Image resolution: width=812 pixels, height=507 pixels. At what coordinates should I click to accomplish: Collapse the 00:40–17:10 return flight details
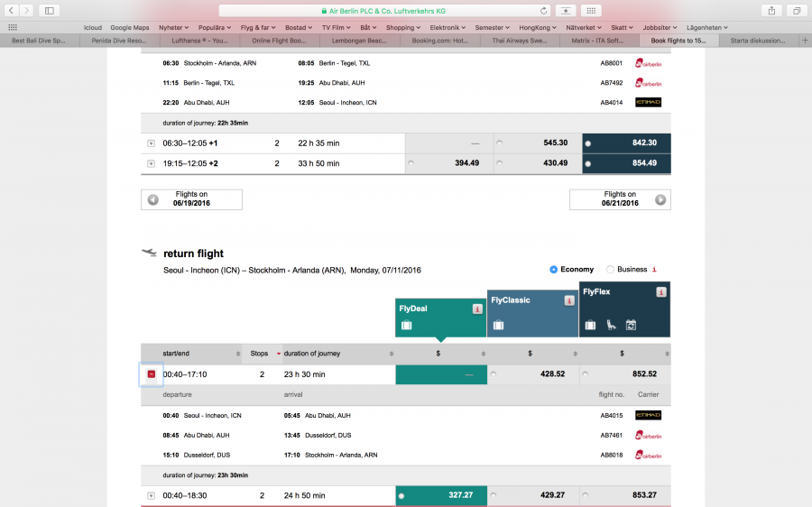click(x=151, y=373)
